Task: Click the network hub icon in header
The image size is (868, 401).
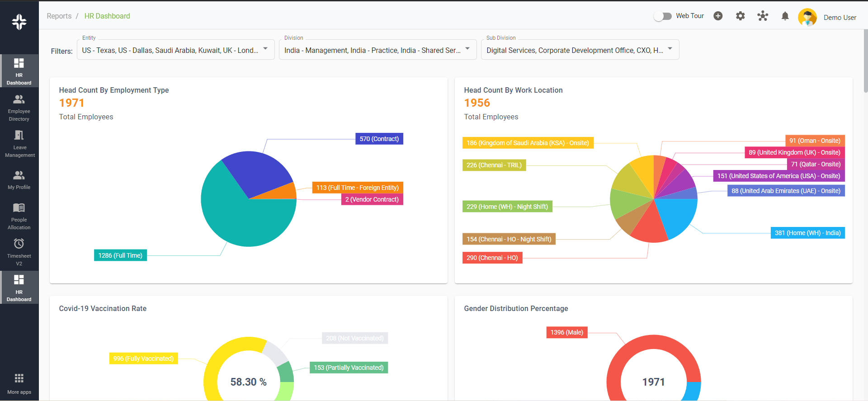Action: coord(763,16)
